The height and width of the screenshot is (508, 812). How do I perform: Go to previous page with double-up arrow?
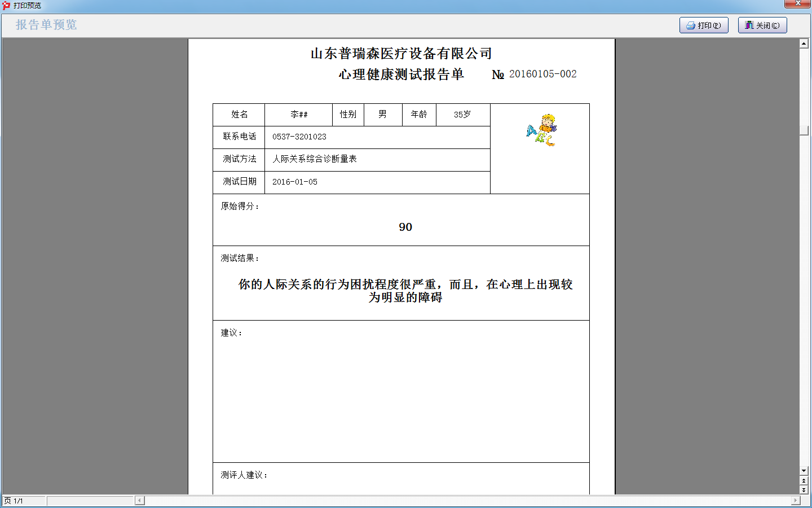804,481
